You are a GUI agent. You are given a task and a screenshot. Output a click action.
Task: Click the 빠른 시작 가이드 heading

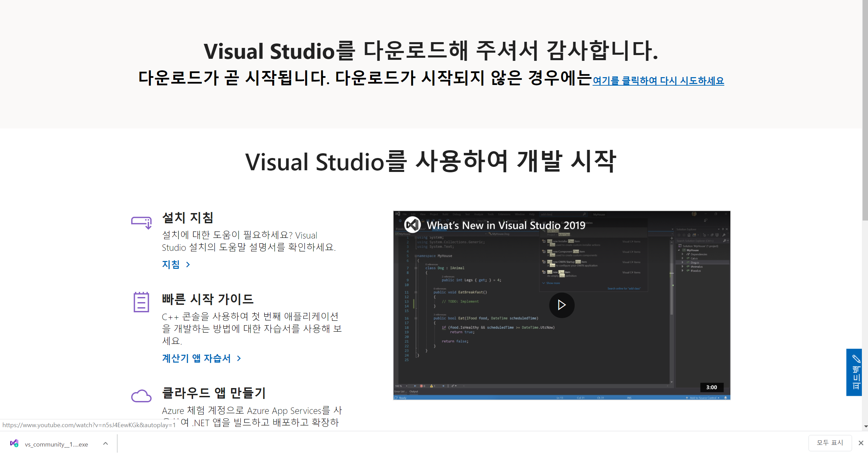[x=208, y=299]
